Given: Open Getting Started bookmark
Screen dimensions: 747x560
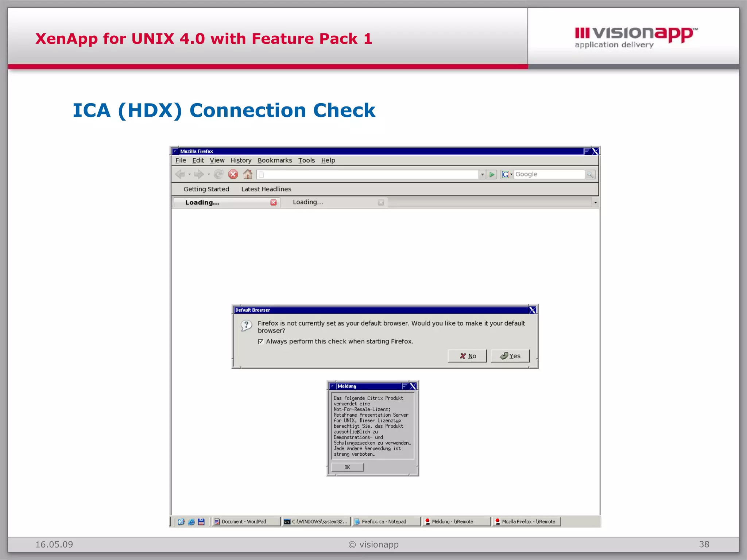Looking at the screenshot, I should coord(206,189).
